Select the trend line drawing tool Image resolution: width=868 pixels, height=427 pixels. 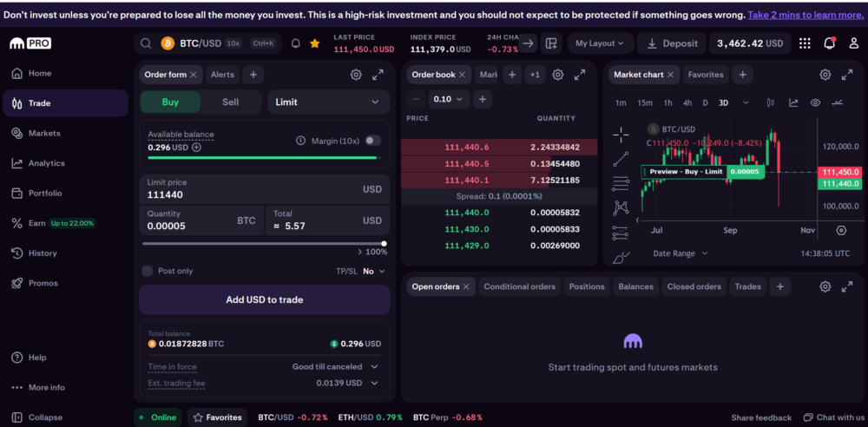(621, 159)
